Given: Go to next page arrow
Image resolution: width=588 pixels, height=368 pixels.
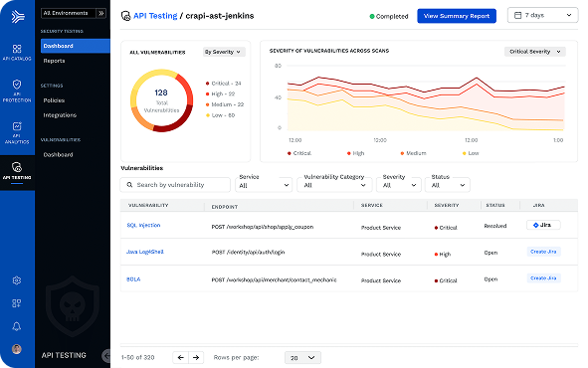Looking at the screenshot, I should pos(196,357).
